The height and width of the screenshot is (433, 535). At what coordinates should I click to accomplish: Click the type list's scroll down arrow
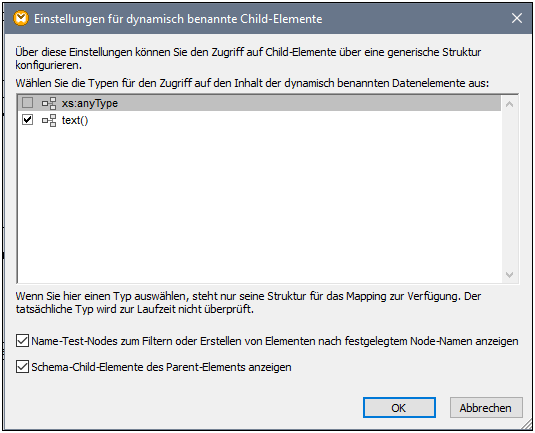[x=509, y=275]
